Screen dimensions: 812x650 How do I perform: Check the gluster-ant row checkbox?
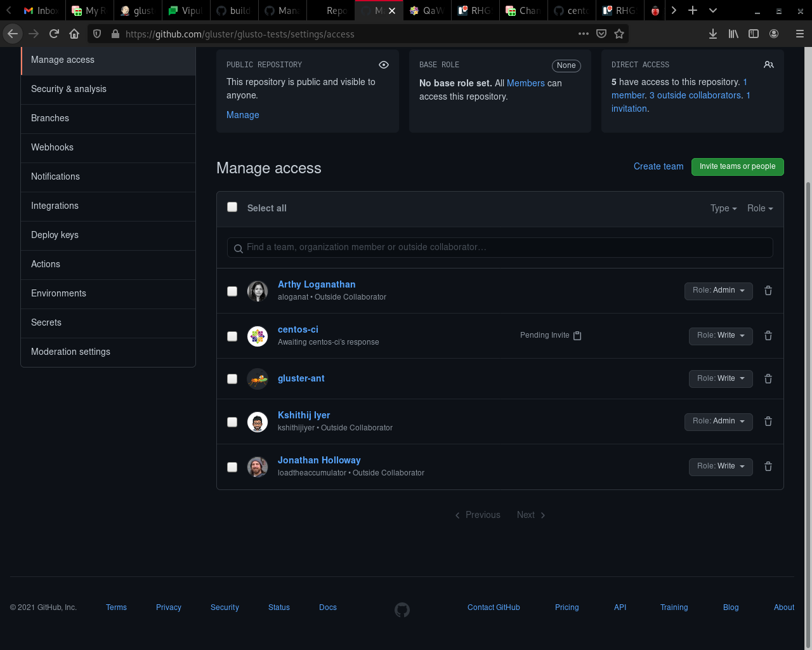(232, 379)
